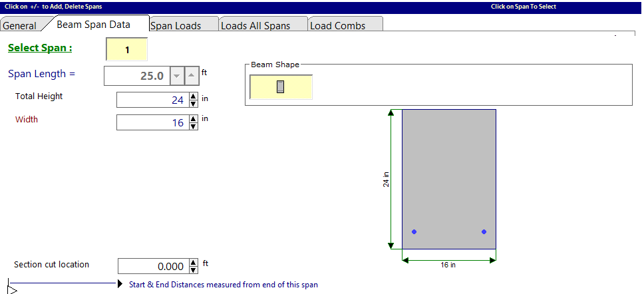Decrease Section cut location value
644x294 pixels.
pyautogui.click(x=194, y=269)
